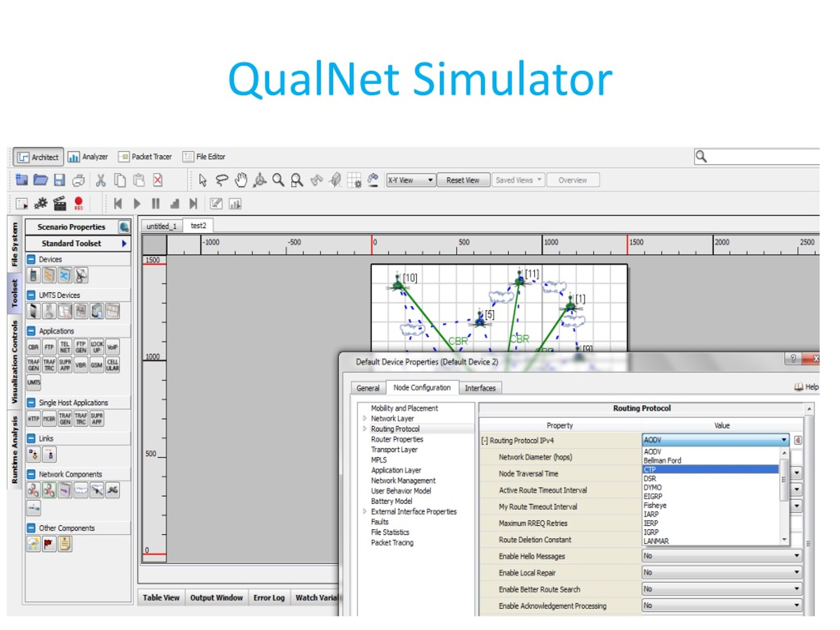Open a scenario with the folder icon

tap(40, 180)
